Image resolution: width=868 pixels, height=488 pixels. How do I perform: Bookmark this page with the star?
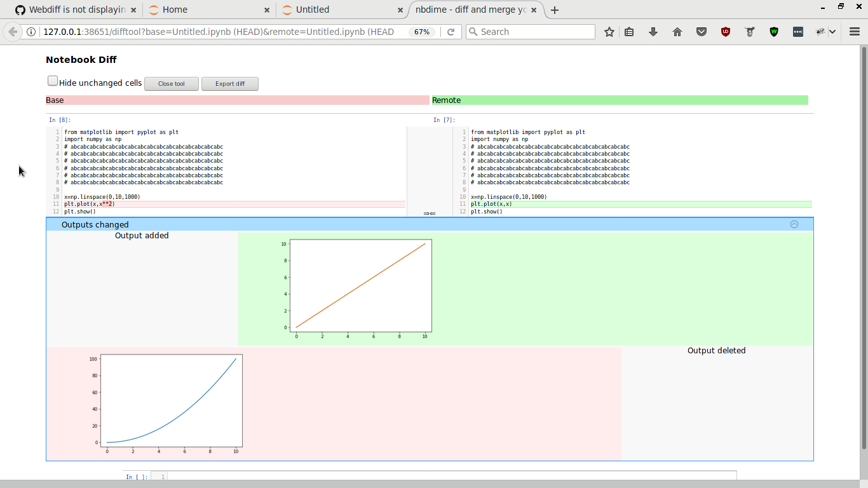609,31
